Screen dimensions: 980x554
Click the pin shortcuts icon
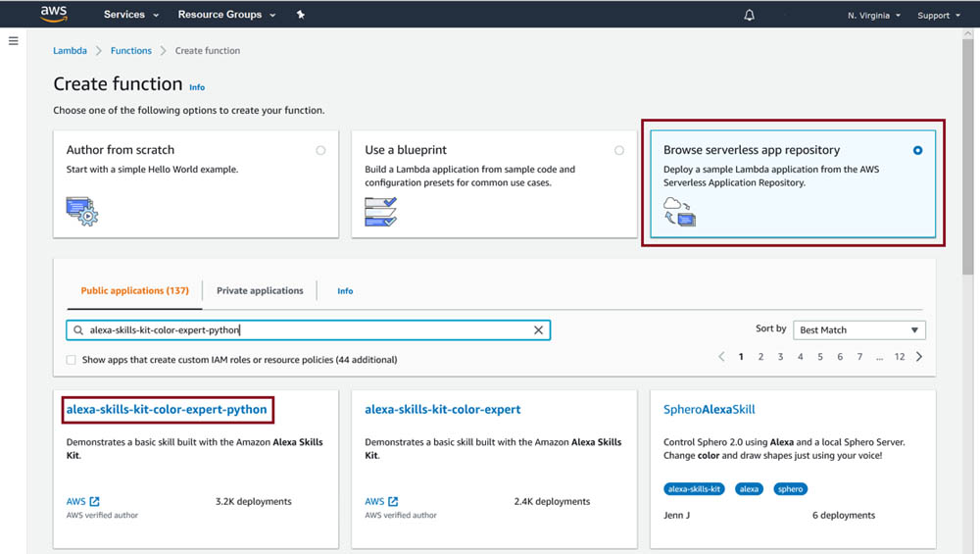click(301, 15)
